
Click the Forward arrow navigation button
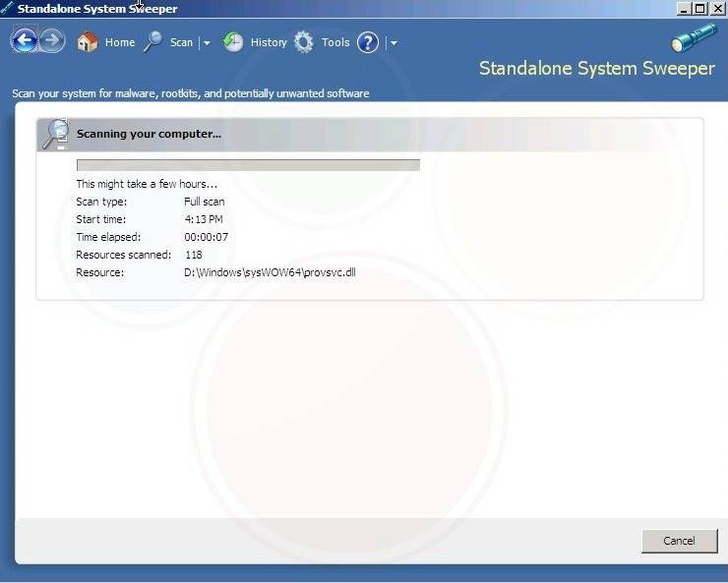(52, 41)
